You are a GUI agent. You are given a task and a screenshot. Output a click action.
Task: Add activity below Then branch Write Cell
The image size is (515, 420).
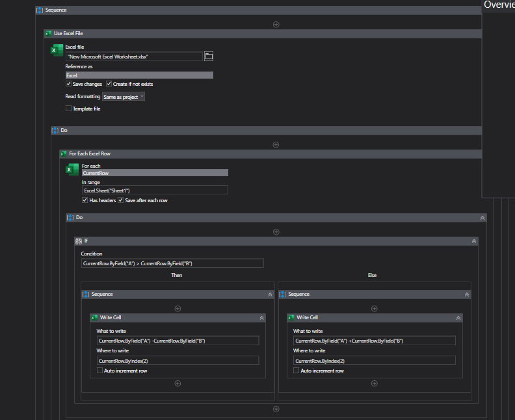[x=178, y=384]
